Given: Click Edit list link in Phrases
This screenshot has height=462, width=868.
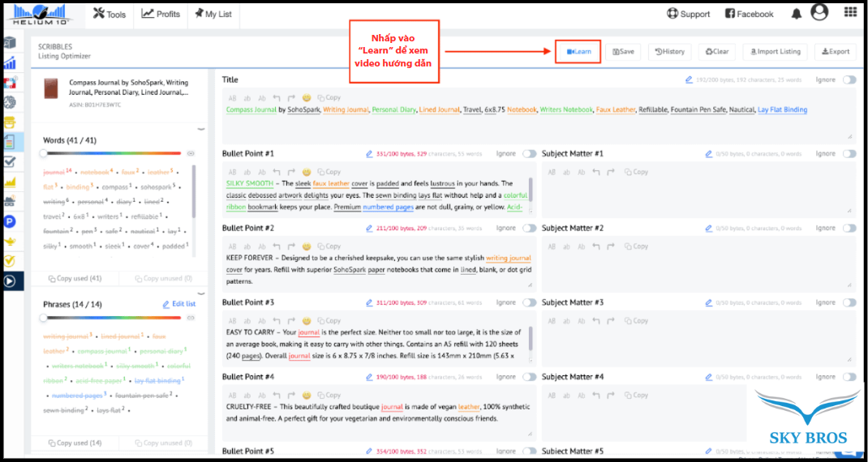Looking at the screenshot, I should click(x=178, y=304).
